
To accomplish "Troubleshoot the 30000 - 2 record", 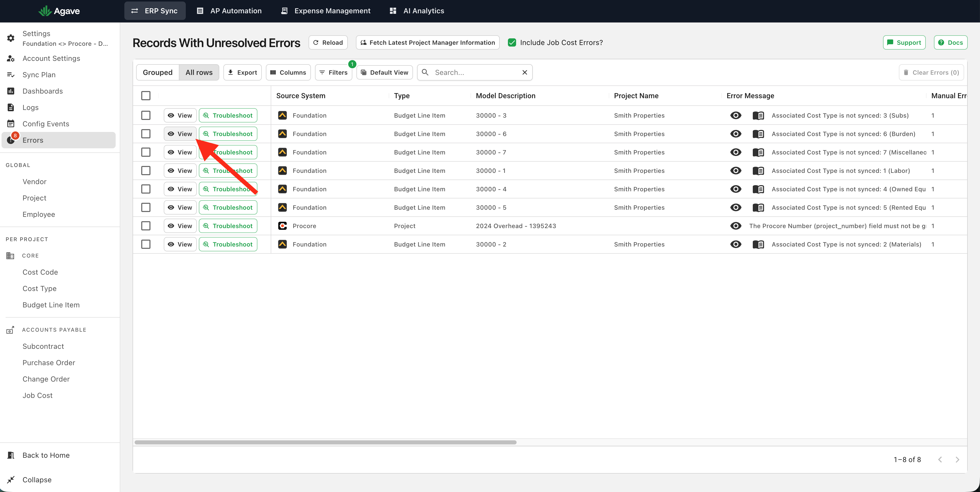I will point(228,244).
